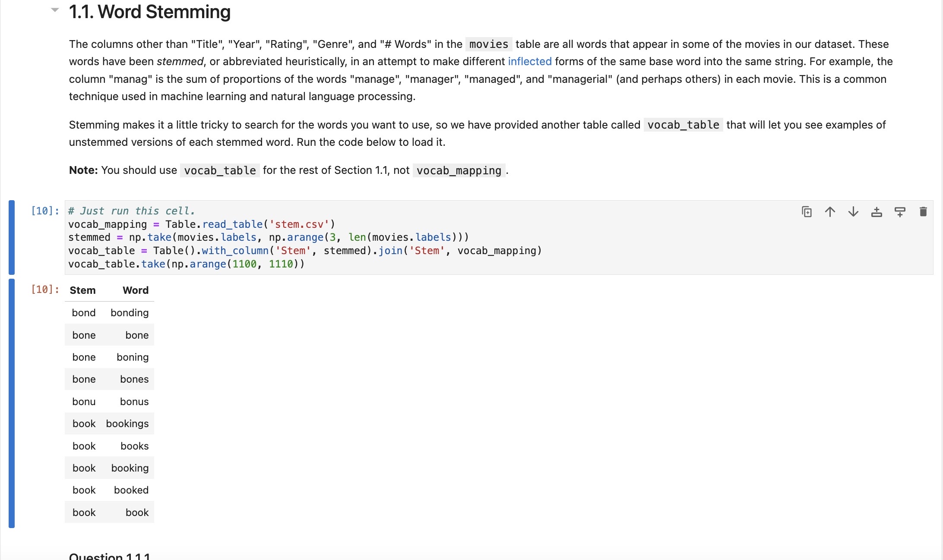Collapse the code input via its blue bar

click(12, 237)
